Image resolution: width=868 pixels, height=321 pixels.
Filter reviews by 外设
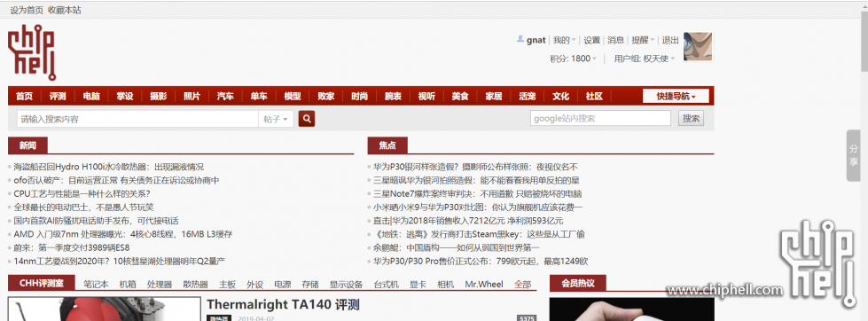[x=254, y=284]
